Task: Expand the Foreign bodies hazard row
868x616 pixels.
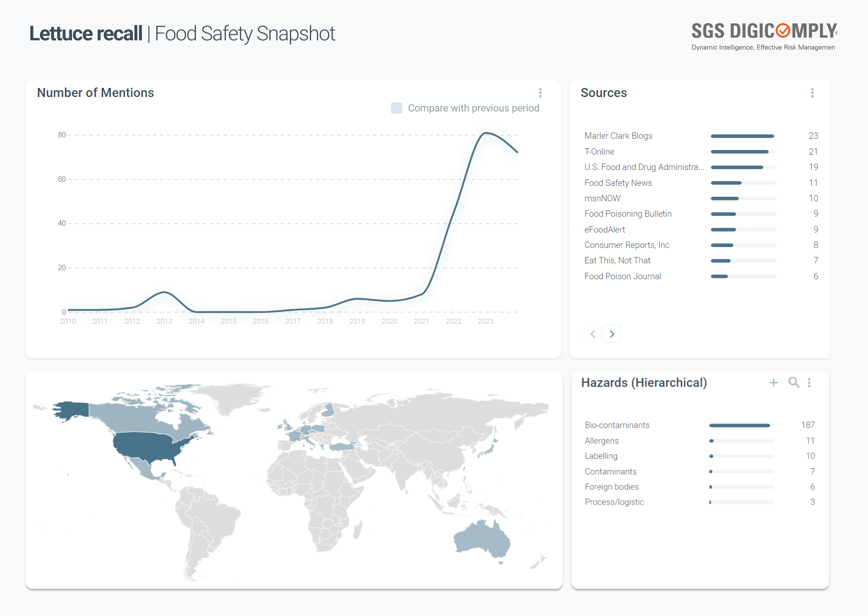Action: tap(611, 487)
